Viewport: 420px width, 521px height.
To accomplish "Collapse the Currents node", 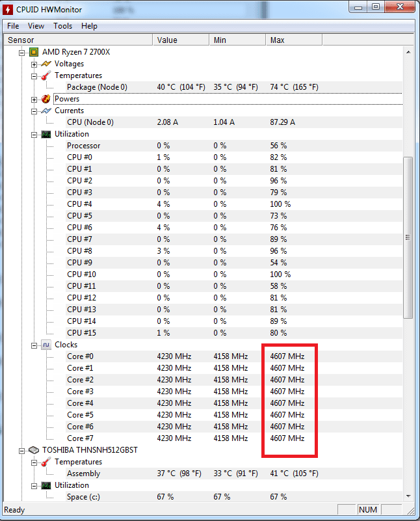I will point(34,111).
